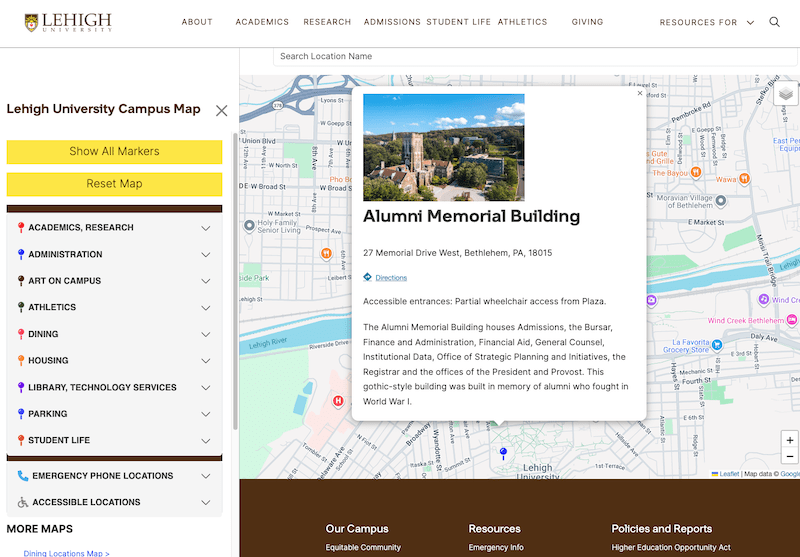
Task: Open the Student Life menu
Action: point(459,22)
